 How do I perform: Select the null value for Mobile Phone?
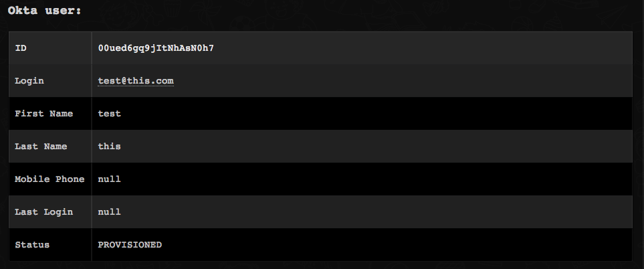110,179
